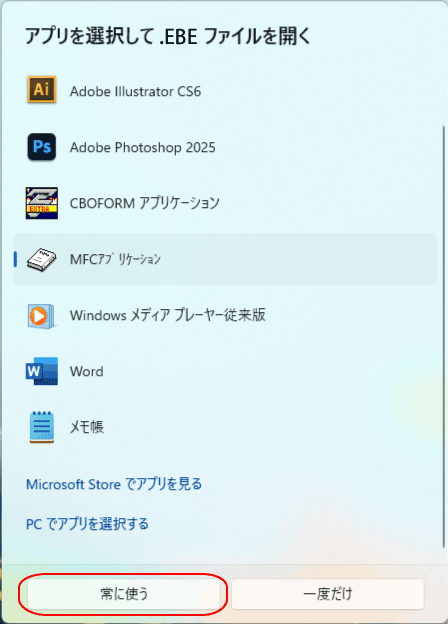Click the app list vertical scrollbar
448x624 pixels.
point(444,336)
